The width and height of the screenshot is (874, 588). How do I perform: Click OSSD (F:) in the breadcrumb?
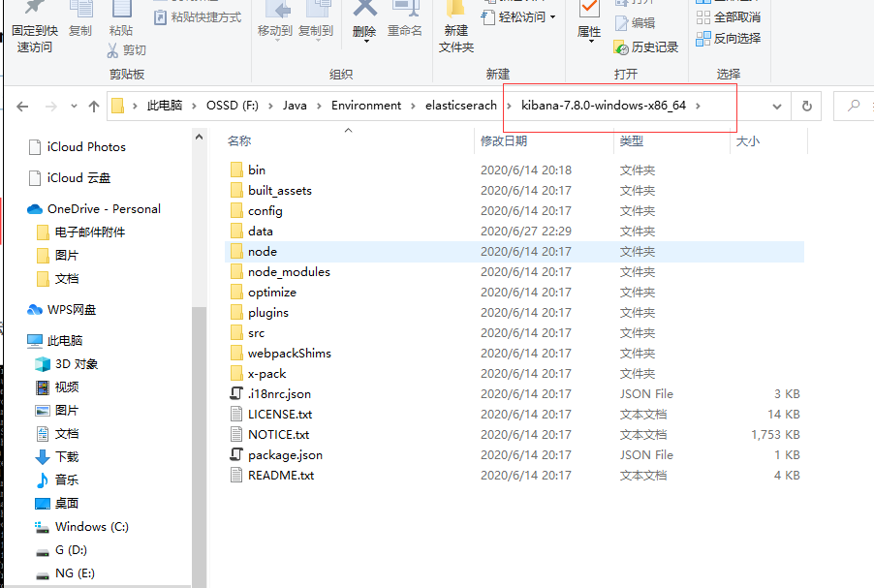233,106
